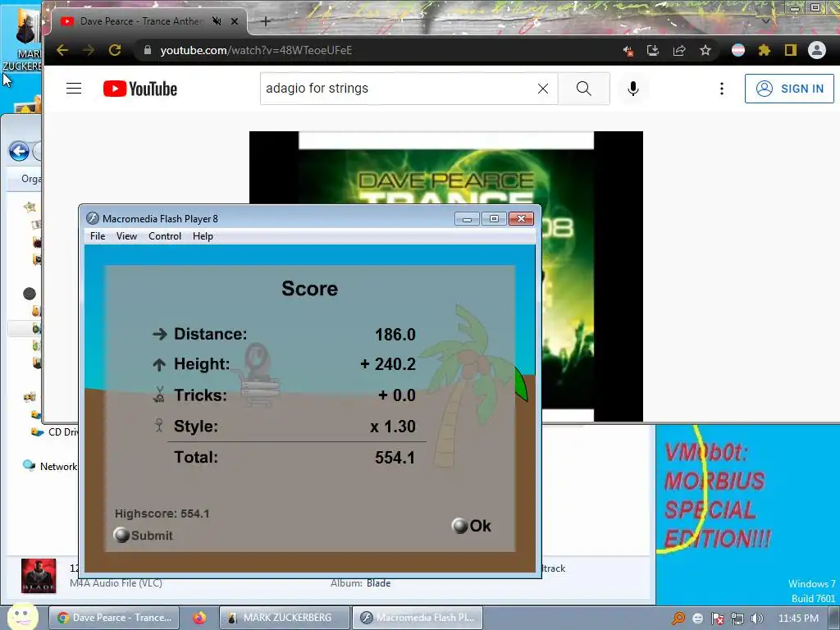Open the Flash Player Control menu
840x630 pixels.
coord(164,236)
